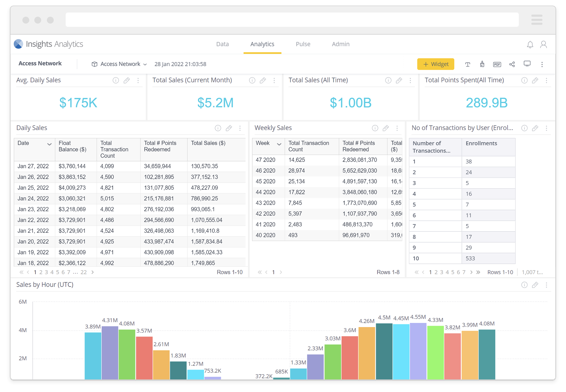Image resolution: width=566 pixels, height=392 pixels.
Task: Open the notifications bell
Action: click(x=530, y=44)
